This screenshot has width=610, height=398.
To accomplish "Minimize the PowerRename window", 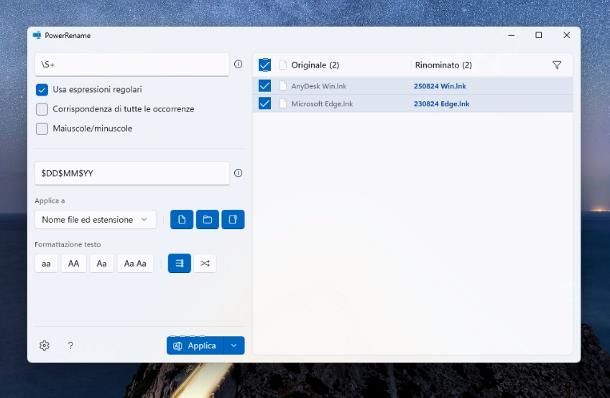I will (511, 35).
